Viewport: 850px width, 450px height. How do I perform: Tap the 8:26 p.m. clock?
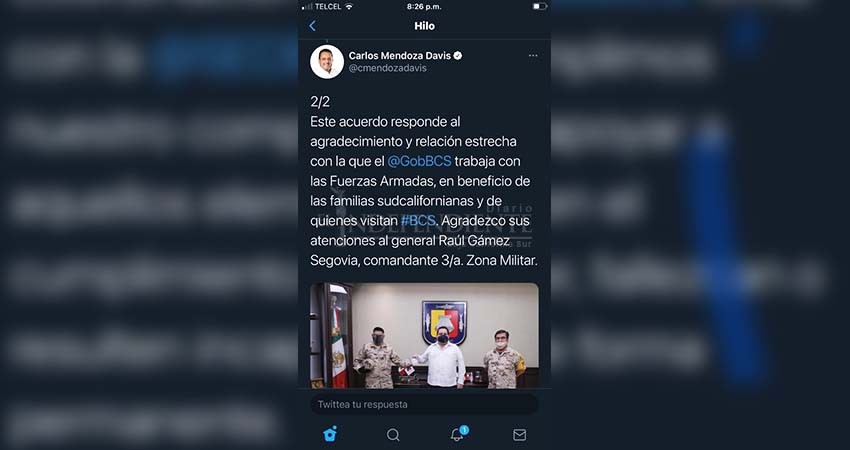[424, 7]
